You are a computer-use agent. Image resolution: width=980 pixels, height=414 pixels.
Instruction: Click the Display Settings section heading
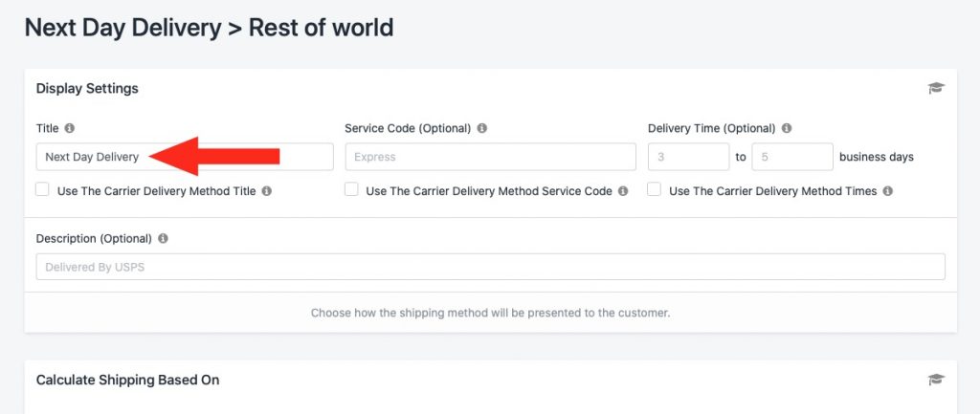pos(87,89)
